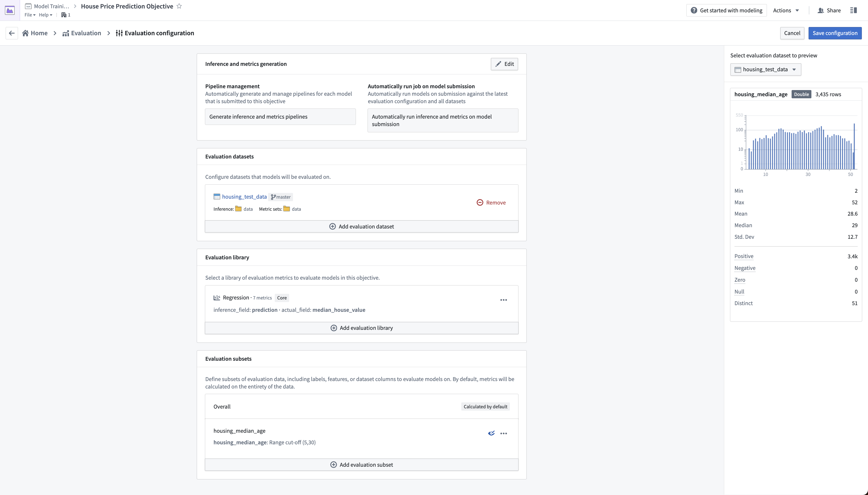Viewport: 868px width, 495px height.
Task: Star the House Price Prediction Objective
Action: (x=179, y=6)
